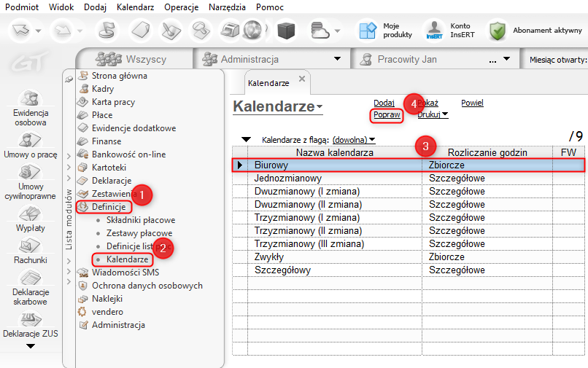Open the Kalendarz menu

tap(135, 7)
